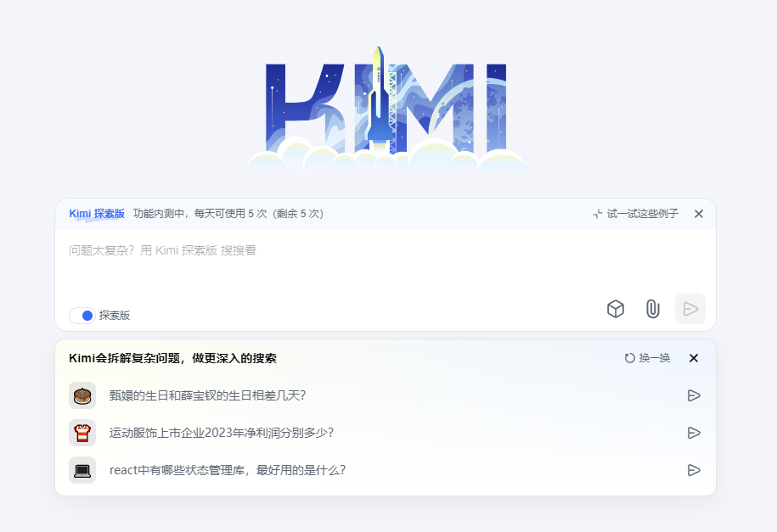Image resolution: width=777 pixels, height=532 pixels.
Task: Click the usage text 功能内测中 每天可使用 5 次
Action: (x=228, y=214)
